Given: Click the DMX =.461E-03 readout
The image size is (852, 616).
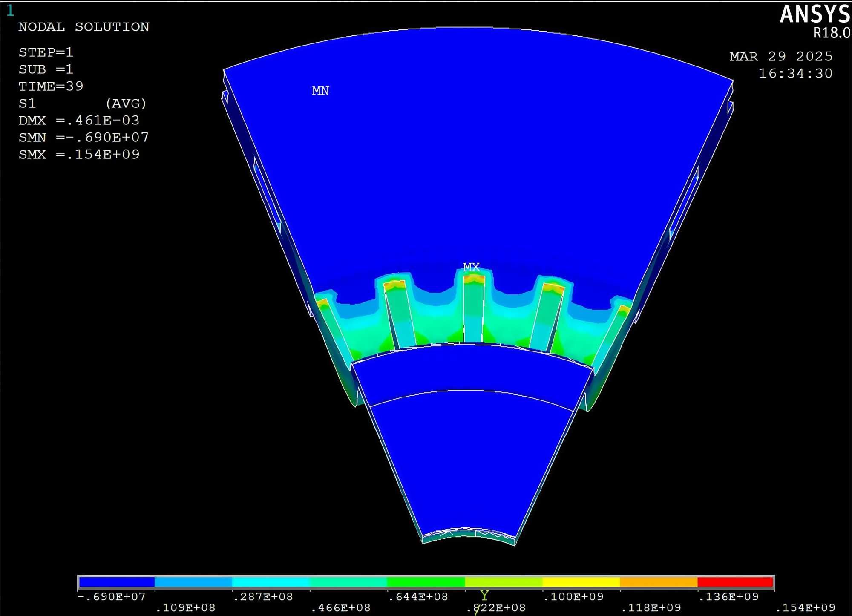Looking at the screenshot, I should pyautogui.click(x=79, y=120).
